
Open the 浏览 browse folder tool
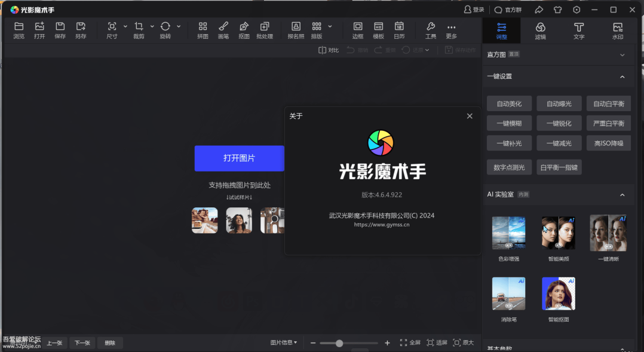pos(19,30)
